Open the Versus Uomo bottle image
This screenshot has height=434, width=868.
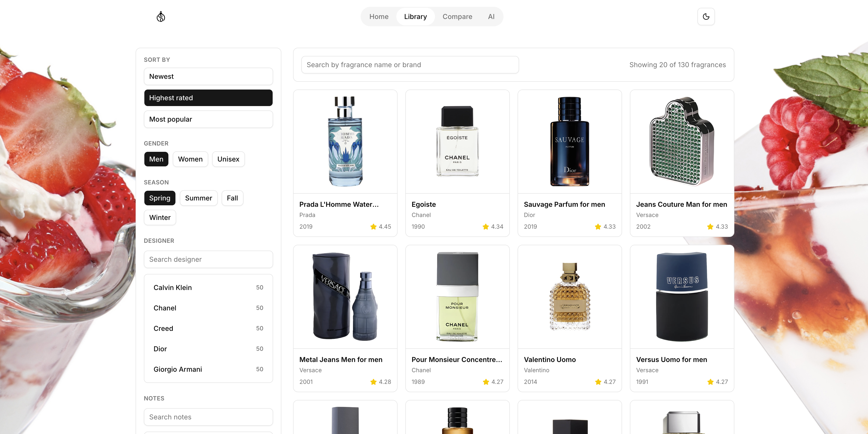[x=682, y=297]
